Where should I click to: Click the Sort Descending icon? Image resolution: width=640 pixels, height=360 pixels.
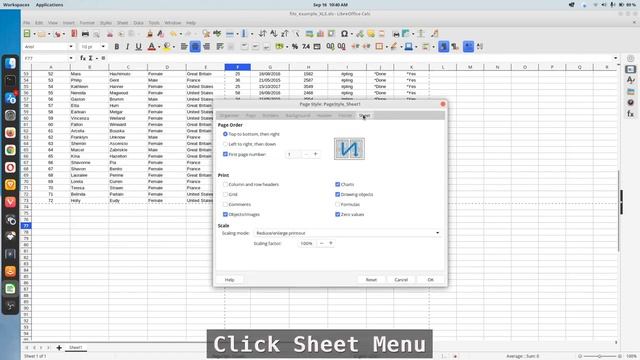(284, 33)
